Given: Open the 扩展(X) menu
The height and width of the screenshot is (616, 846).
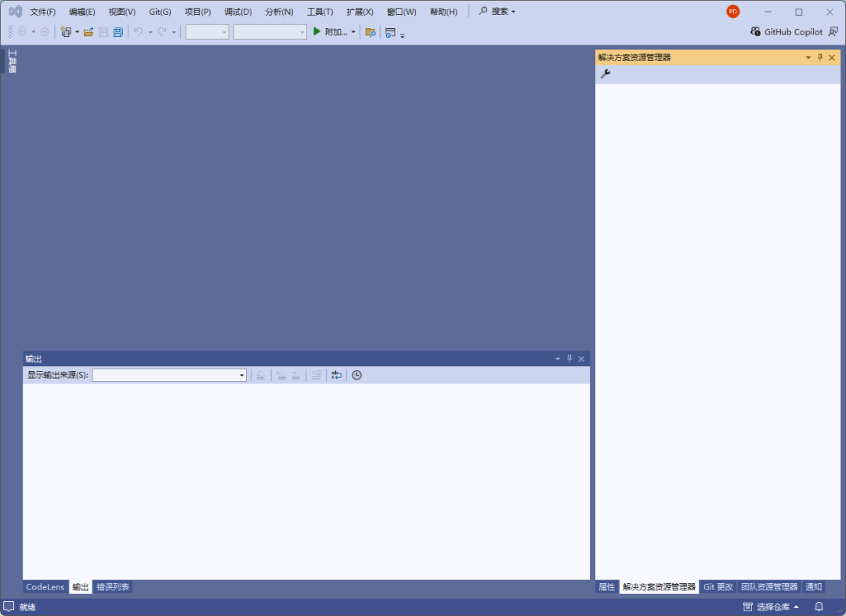Looking at the screenshot, I should pos(360,12).
